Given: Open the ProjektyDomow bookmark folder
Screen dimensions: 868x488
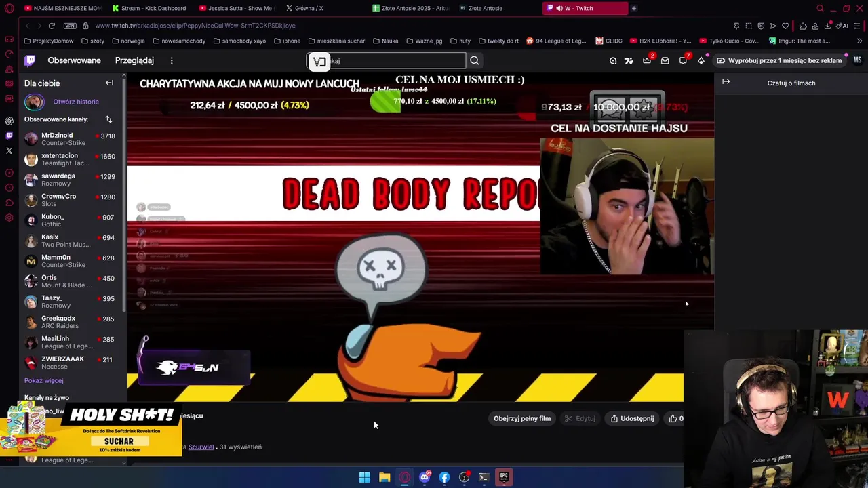Looking at the screenshot, I should tap(49, 41).
